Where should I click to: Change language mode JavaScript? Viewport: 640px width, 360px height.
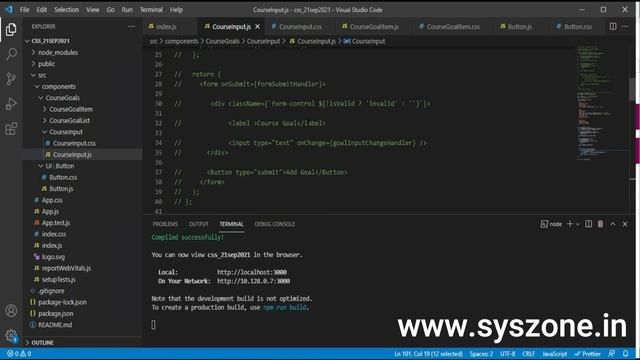pos(554,353)
